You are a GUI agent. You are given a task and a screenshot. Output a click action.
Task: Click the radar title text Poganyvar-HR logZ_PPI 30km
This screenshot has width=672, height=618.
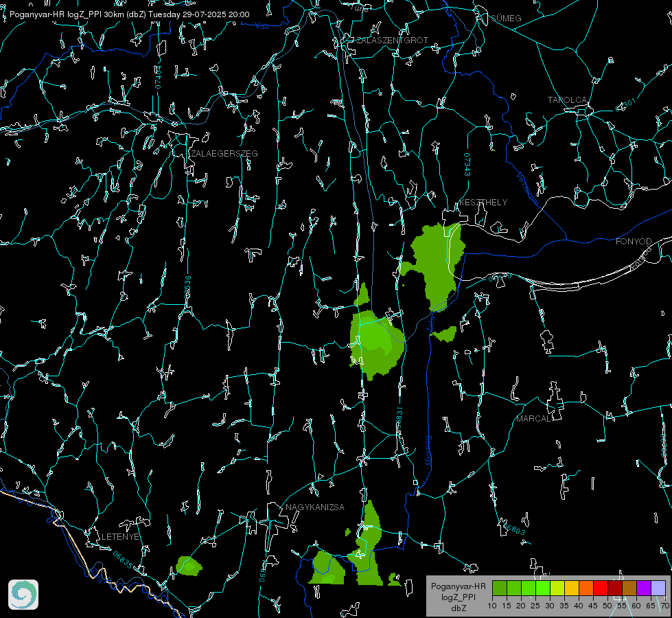[x=67, y=14]
